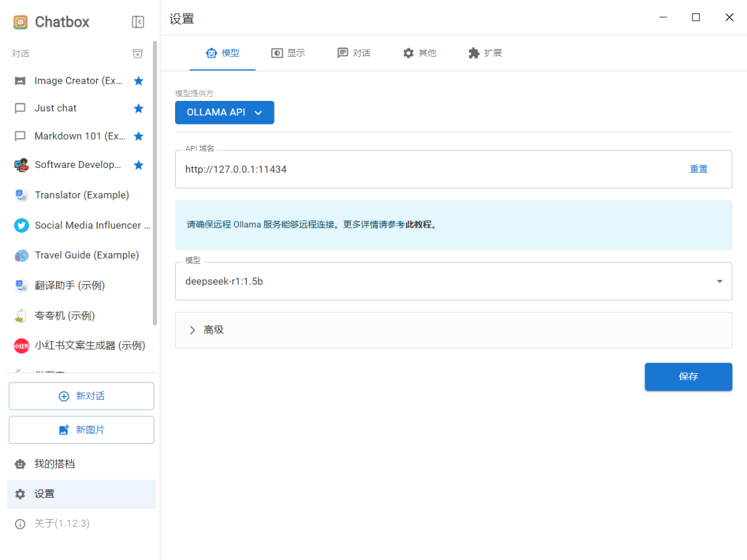Viewport: 747px width, 560px height.
Task: Click the Software Developer avatar icon
Action: pos(21,165)
